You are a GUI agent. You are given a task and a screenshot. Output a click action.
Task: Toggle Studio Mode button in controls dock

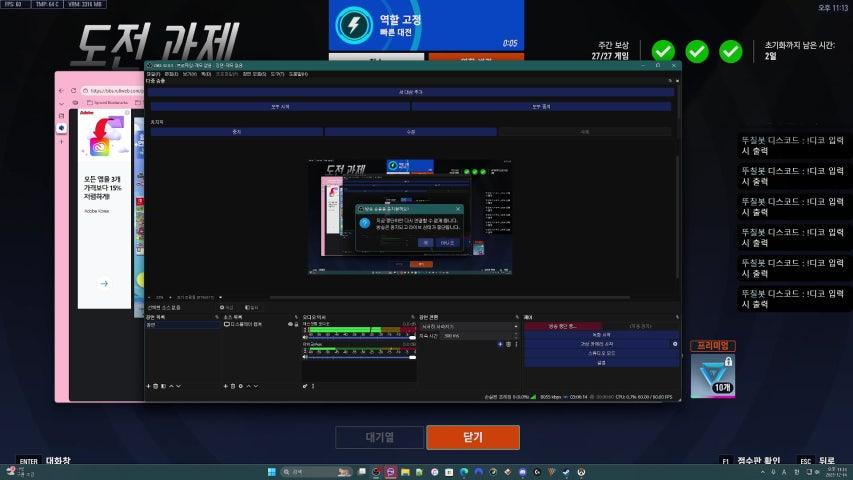(601, 353)
